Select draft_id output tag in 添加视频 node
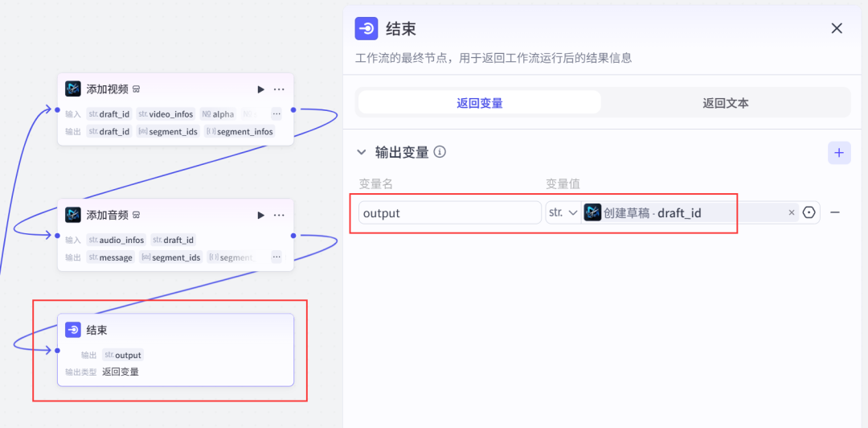This screenshot has height=428, width=868. [x=109, y=132]
